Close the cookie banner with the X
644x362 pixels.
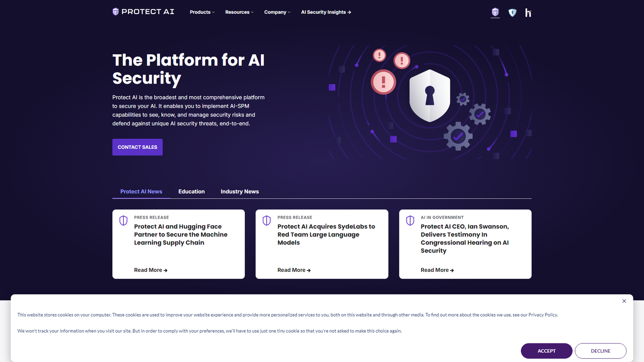(624, 301)
